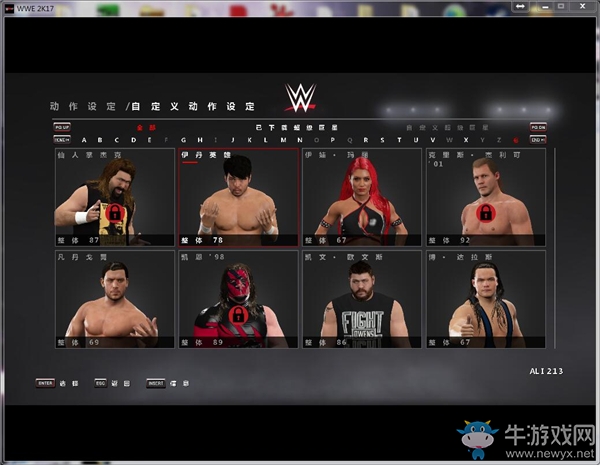This screenshot has height=465, width=600.
Task: Click the WWE 2K17 icon in the title bar
Action: (x=9, y=8)
